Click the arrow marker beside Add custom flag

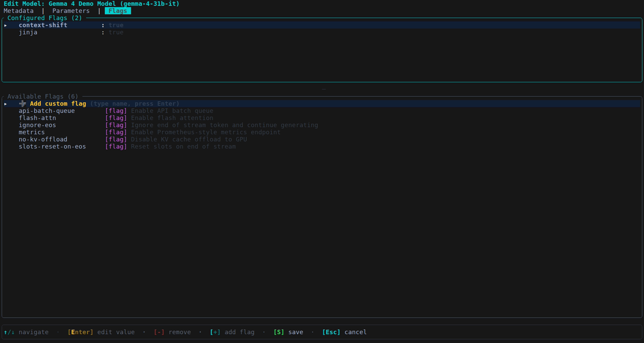tap(6, 104)
